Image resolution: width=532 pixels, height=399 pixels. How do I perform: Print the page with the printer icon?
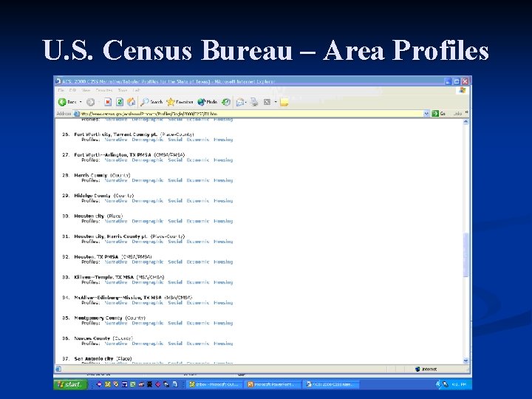[x=254, y=102]
